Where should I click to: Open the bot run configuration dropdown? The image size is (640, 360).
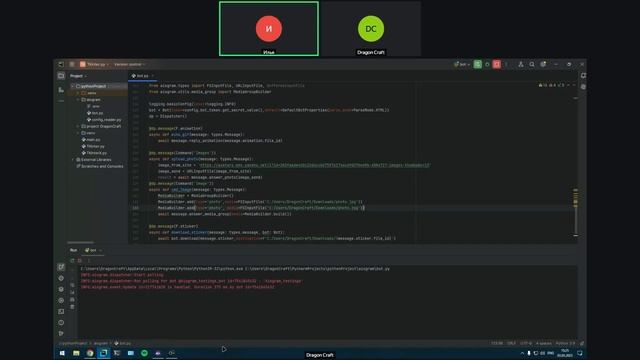tap(462, 64)
